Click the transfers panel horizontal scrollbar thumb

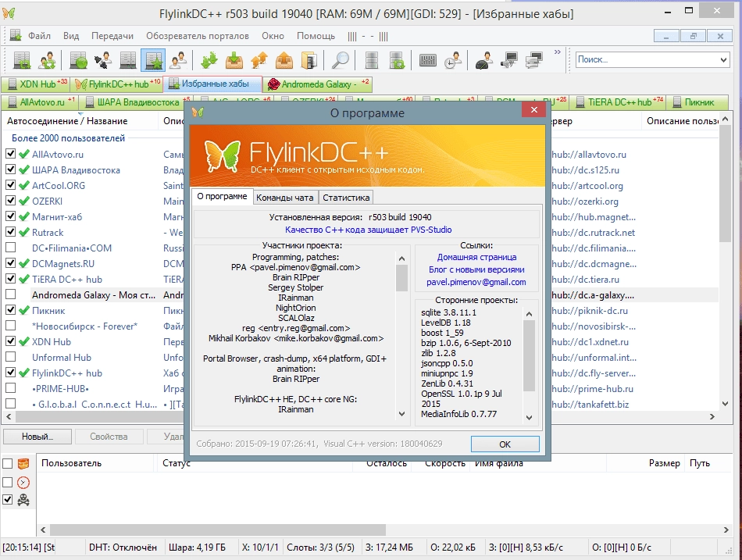(218, 530)
